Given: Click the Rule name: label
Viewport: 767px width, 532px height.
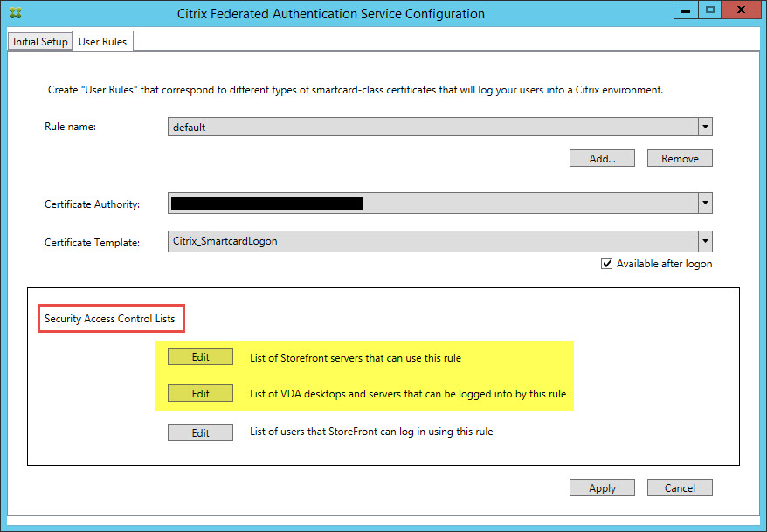Looking at the screenshot, I should click(71, 127).
